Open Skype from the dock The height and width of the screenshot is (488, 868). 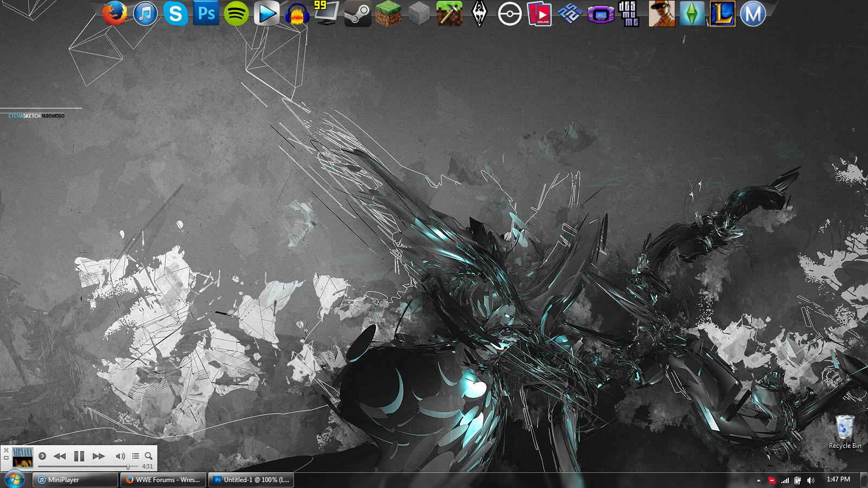pos(175,14)
